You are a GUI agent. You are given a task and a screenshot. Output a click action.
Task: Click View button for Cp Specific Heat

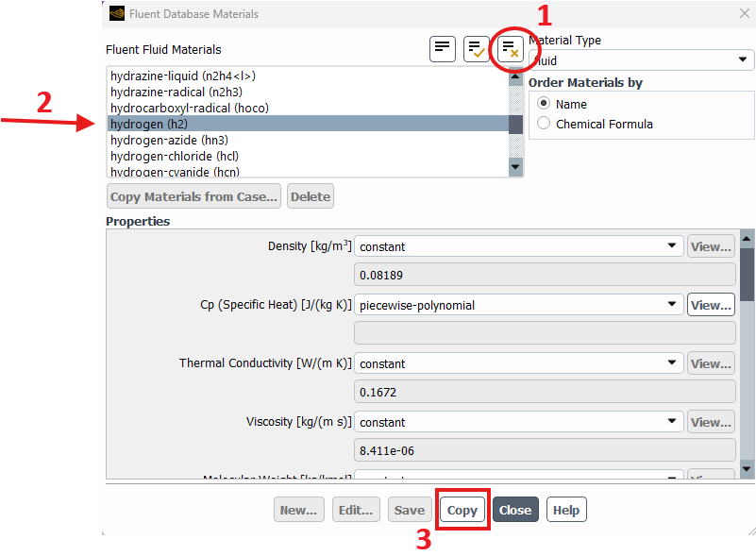(711, 305)
